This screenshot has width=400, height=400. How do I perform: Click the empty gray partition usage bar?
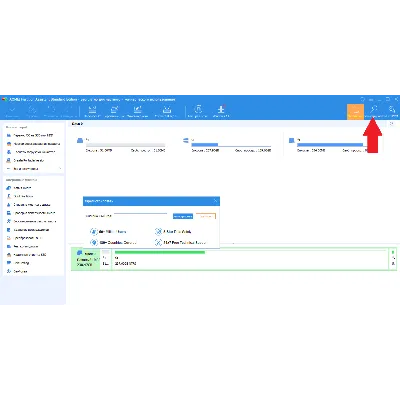(x=125, y=145)
